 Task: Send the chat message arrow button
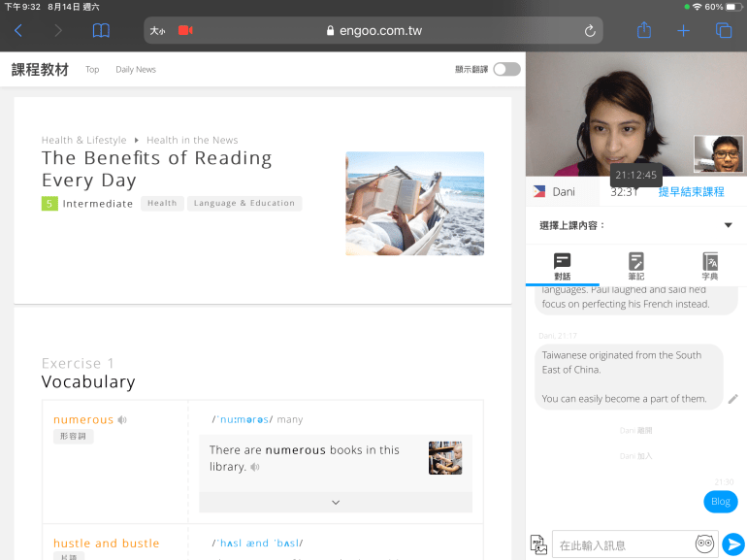tap(733, 544)
